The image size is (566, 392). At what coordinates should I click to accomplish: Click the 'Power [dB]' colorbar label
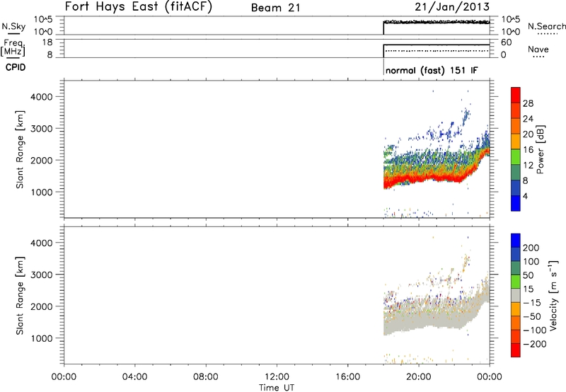click(540, 149)
